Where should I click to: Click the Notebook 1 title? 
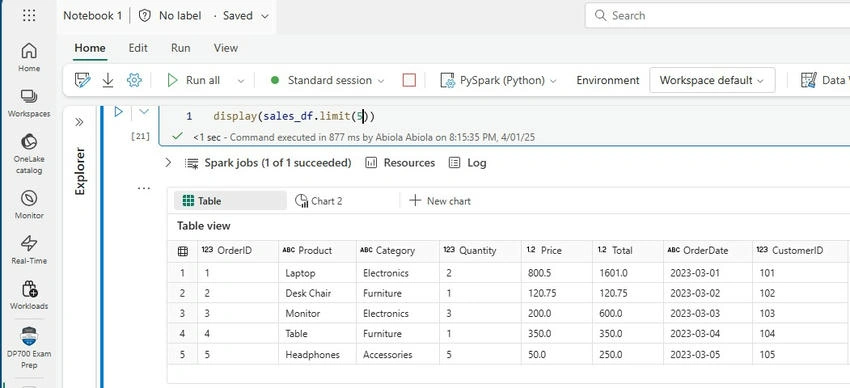coord(93,16)
